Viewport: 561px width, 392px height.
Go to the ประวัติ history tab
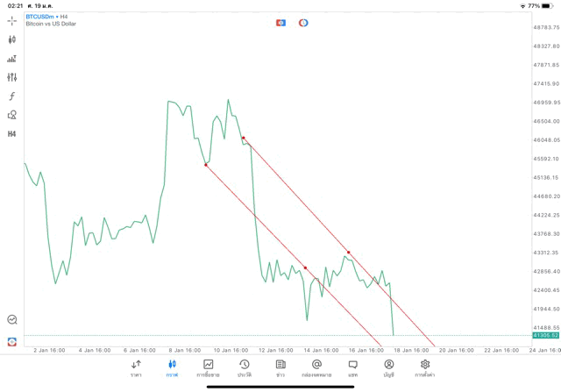pyautogui.click(x=244, y=367)
